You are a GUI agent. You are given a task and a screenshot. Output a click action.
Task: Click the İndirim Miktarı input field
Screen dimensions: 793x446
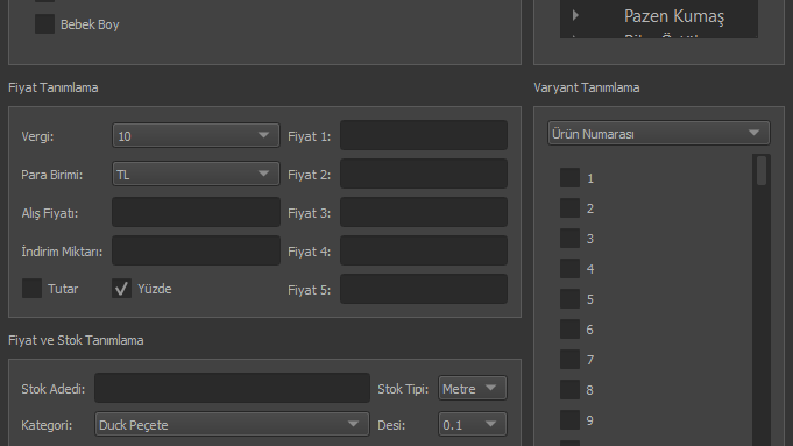tap(196, 251)
